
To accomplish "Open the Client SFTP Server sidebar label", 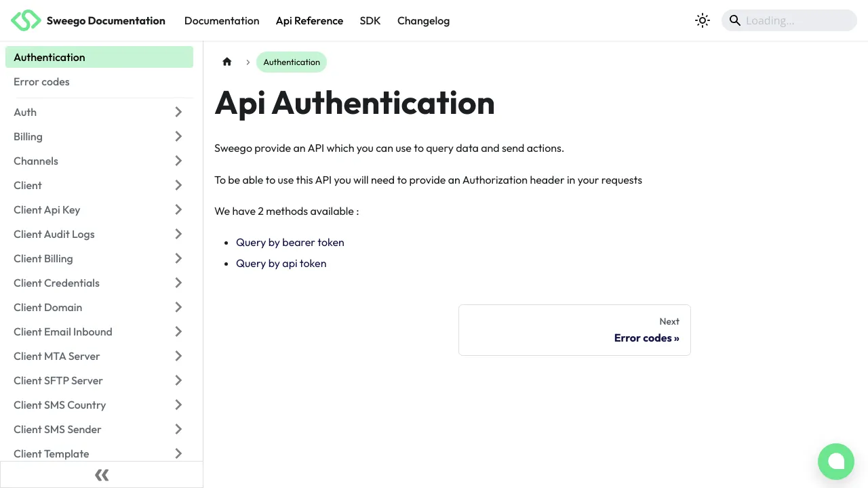I will [x=58, y=380].
